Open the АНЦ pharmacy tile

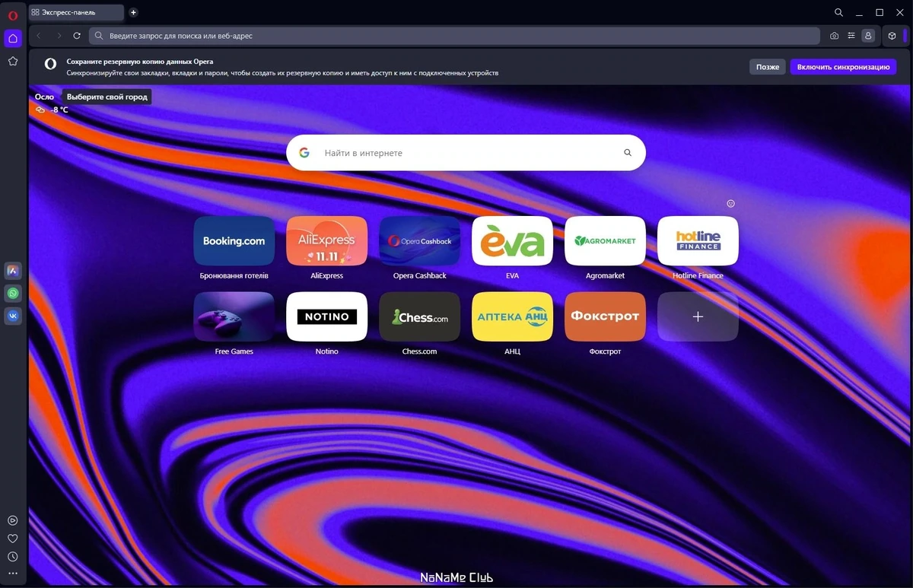(x=513, y=316)
